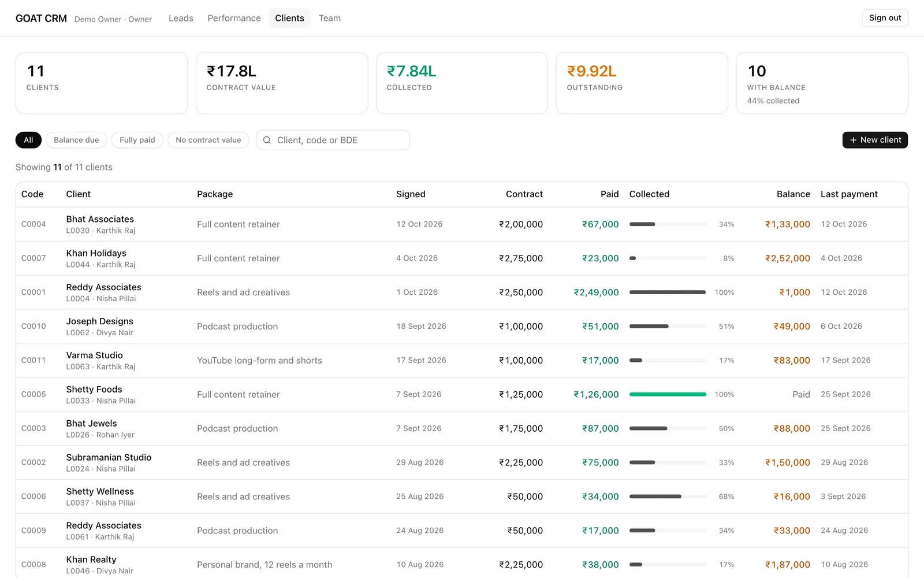Click the 11 Clients summary card

tap(102, 83)
